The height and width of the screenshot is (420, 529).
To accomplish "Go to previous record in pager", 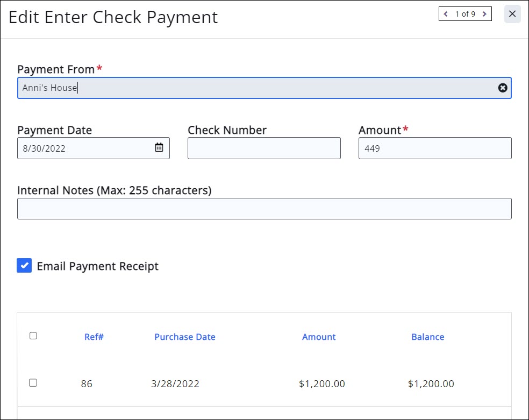I will click(x=446, y=14).
